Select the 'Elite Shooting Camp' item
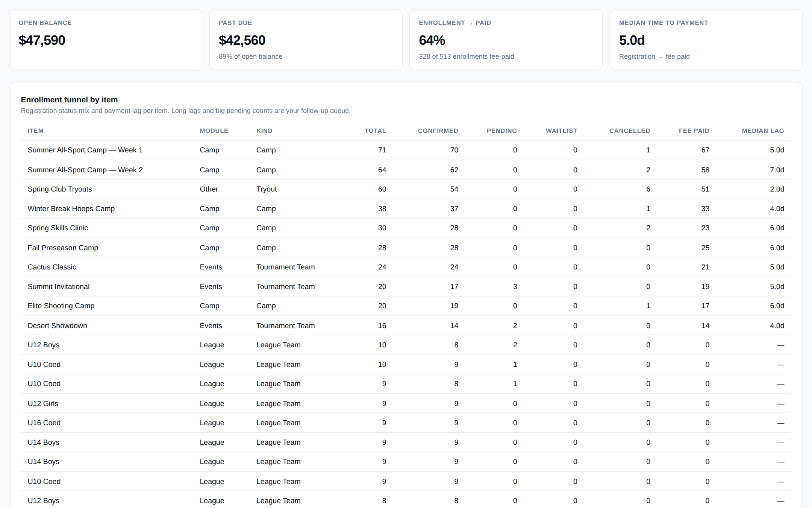Image resolution: width=812 pixels, height=508 pixels. (61, 306)
